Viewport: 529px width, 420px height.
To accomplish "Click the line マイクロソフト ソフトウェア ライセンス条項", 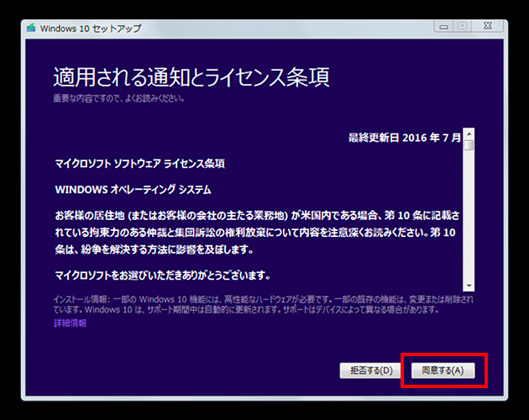I will (x=140, y=164).
